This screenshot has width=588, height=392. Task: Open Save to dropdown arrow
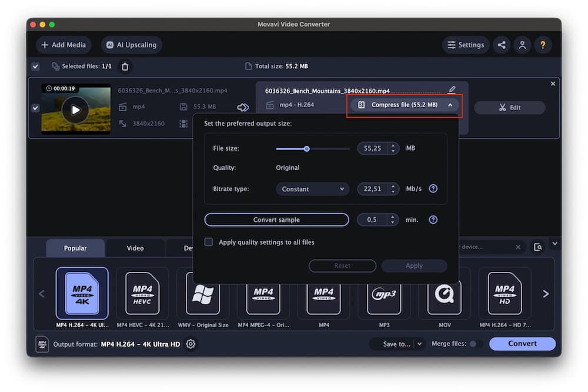point(420,344)
